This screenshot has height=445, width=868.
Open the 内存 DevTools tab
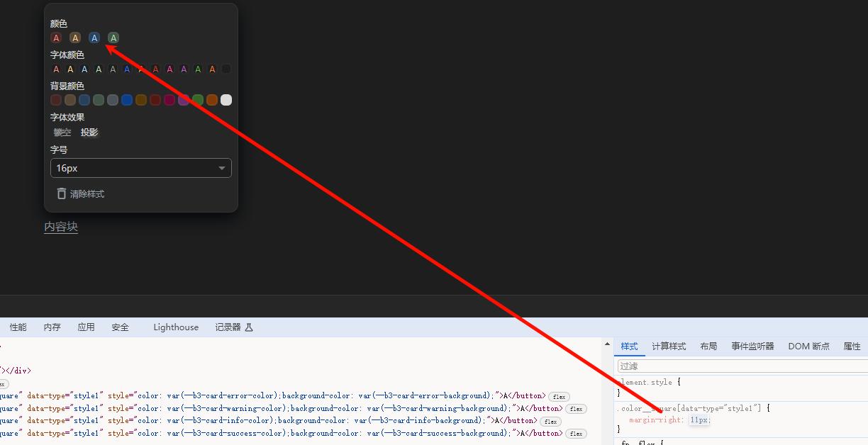point(52,327)
